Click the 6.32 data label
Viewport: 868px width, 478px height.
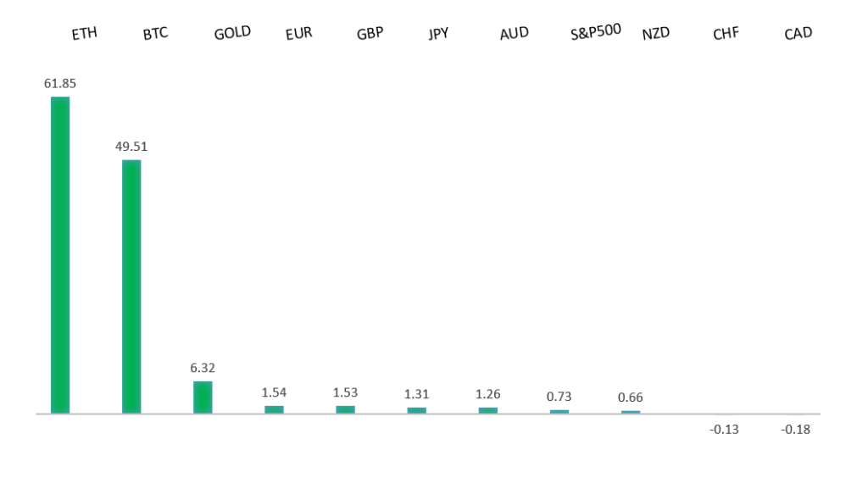(203, 368)
